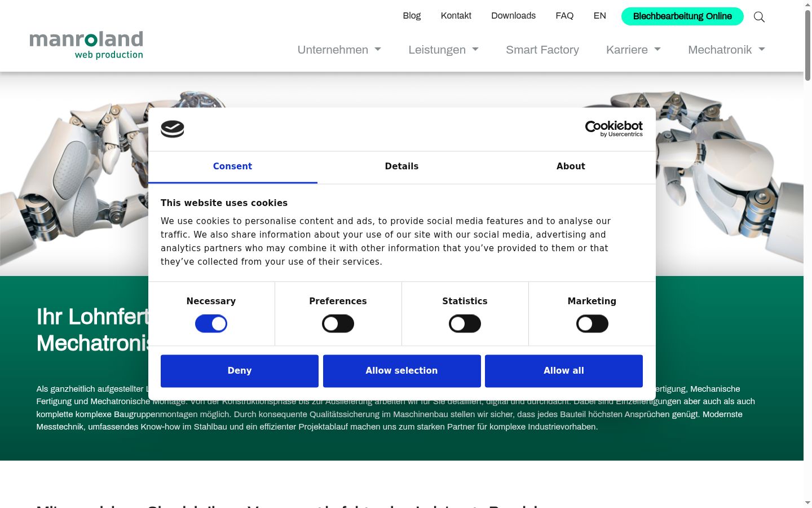Image resolution: width=812 pixels, height=508 pixels.
Task: Click the Cookiebot by Usercentrics logo
Action: tap(614, 129)
